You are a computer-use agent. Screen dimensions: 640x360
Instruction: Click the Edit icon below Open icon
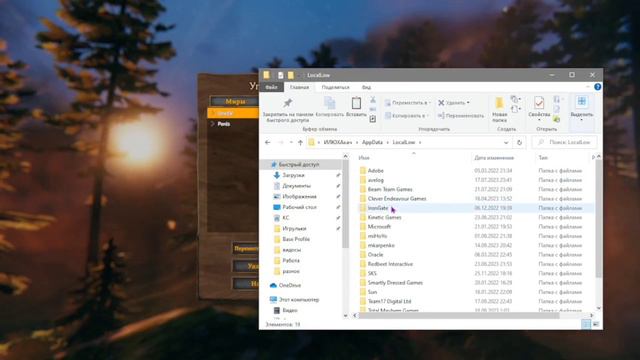[x=557, y=109]
